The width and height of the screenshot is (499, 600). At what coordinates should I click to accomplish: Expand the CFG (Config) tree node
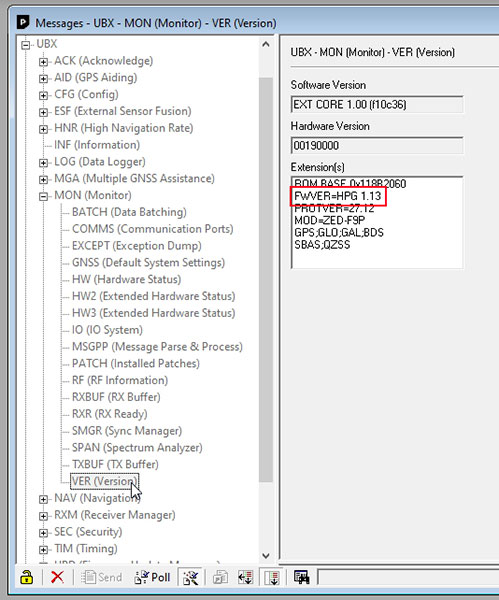tap(43, 95)
